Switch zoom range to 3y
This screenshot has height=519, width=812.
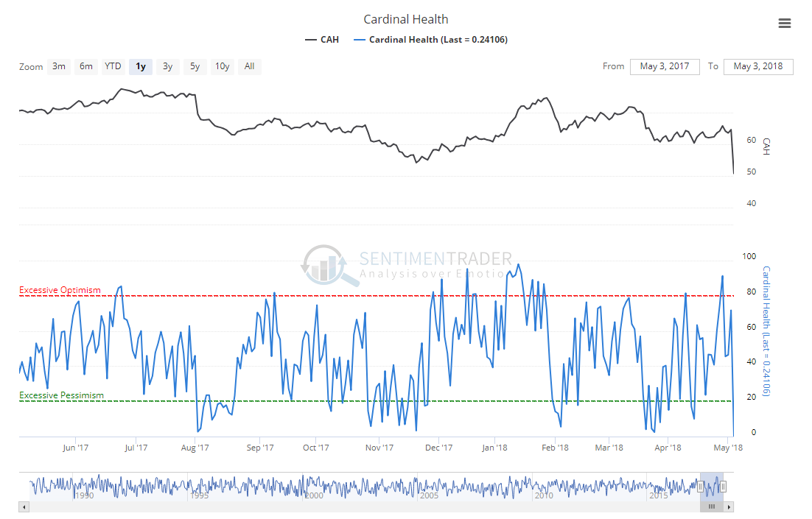168,66
